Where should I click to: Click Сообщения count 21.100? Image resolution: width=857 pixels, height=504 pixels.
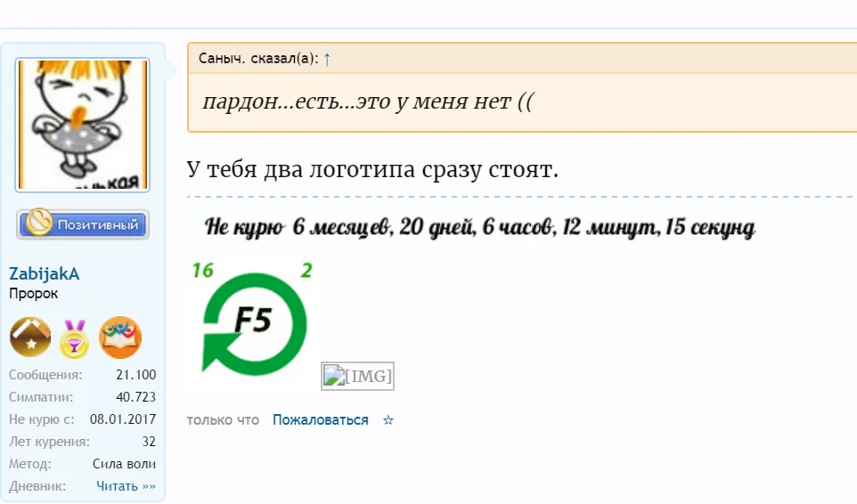pyautogui.click(x=136, y=375)
